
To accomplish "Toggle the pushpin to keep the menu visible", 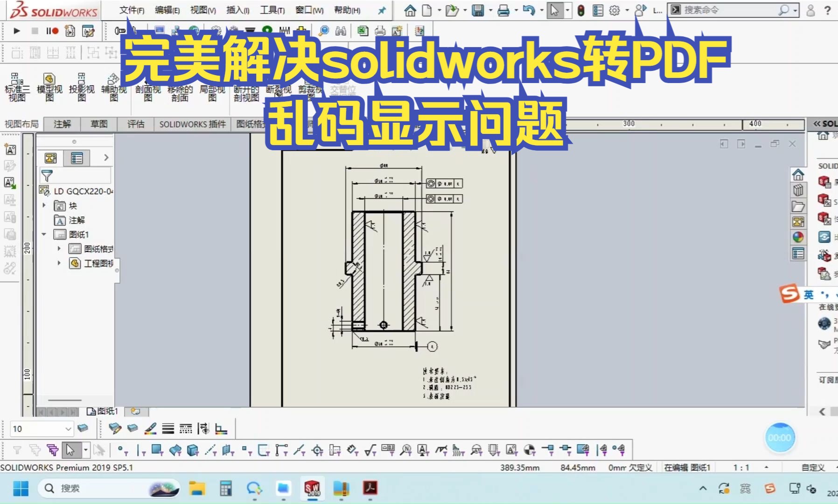I will point(382,10).
